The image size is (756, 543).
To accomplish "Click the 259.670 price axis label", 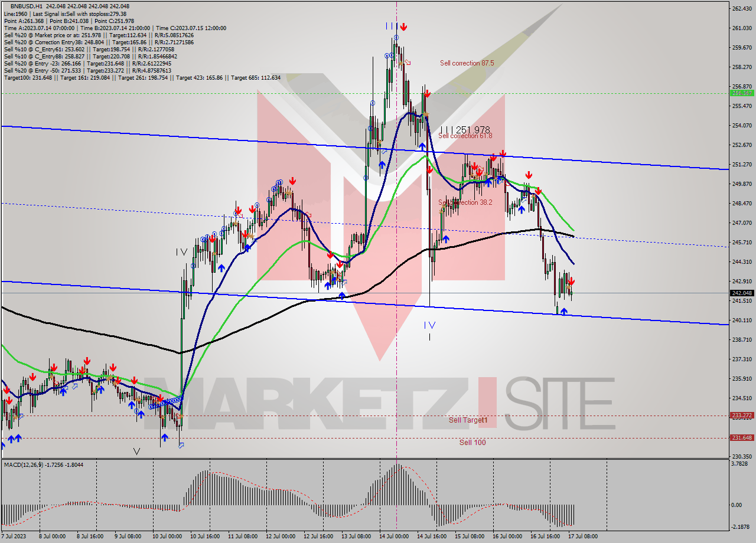I will [x=742, y=47].
